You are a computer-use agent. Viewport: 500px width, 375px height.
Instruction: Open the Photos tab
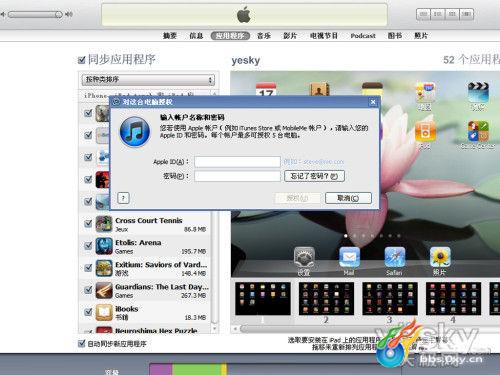[x=421, y=36]
